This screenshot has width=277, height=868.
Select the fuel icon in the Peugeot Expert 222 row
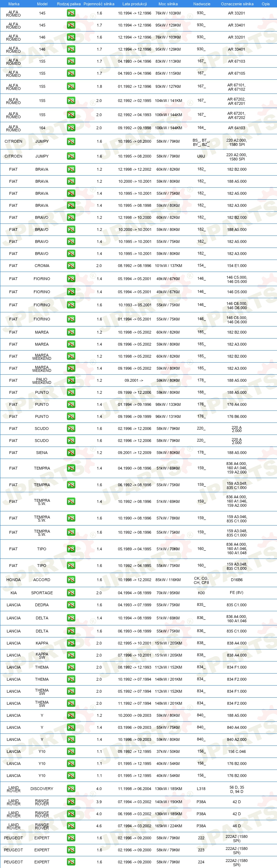(71, 838)
